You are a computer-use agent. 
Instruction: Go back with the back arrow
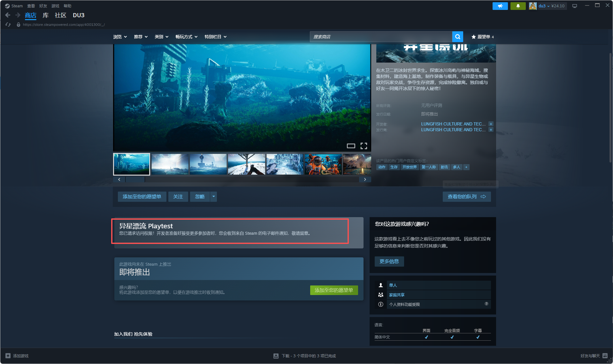8,15
